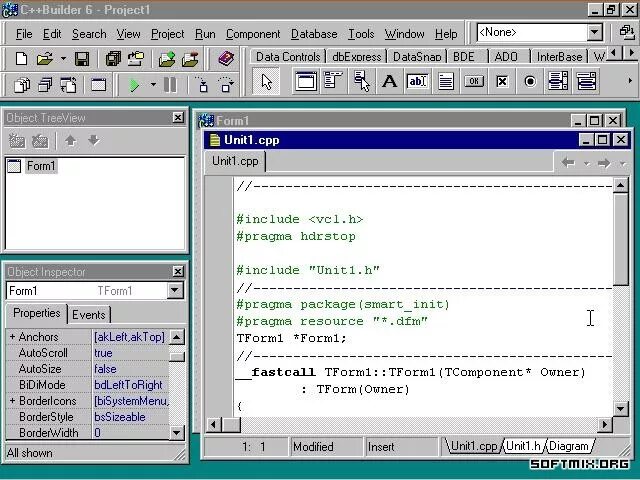Click the Open Project icon
The image size is (640, 480).
pyautogui.click(x=136, y=59)
